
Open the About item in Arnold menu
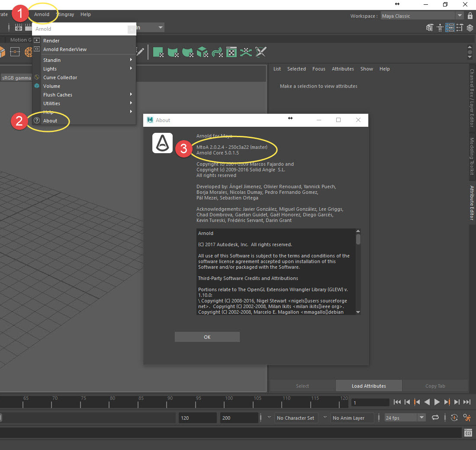click(50, 121)
